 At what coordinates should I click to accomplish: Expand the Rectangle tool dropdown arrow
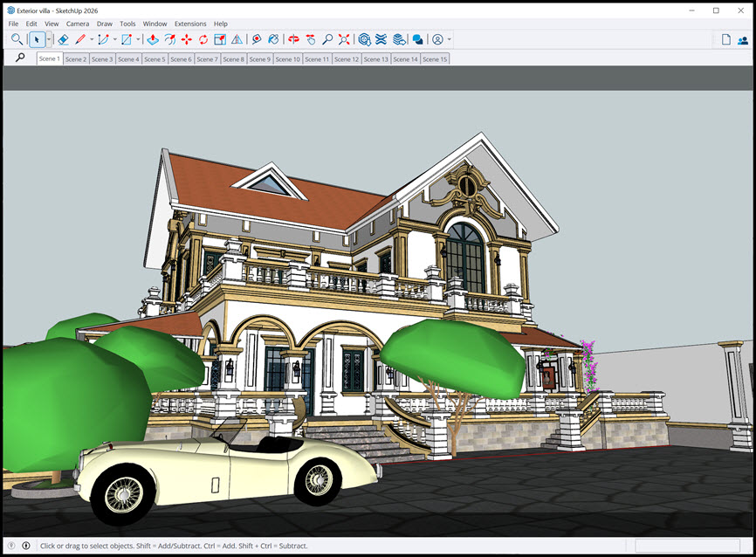click(x=139, y=39)
